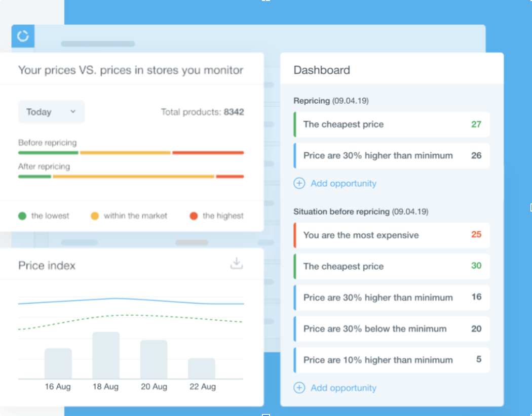Click the refresh icon in the top toolbar

pyautogui.click(x=22, y=36)
